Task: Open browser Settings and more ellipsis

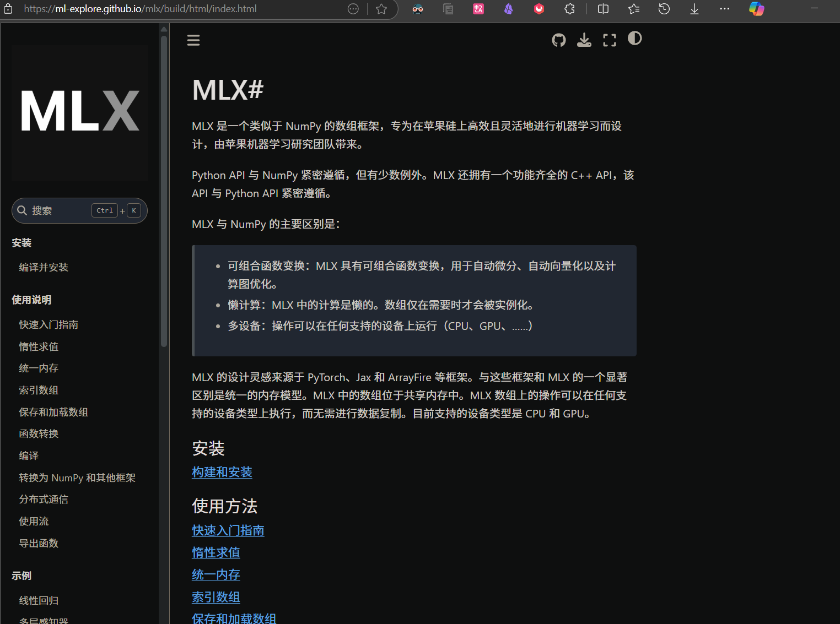Action: [725, 9]
